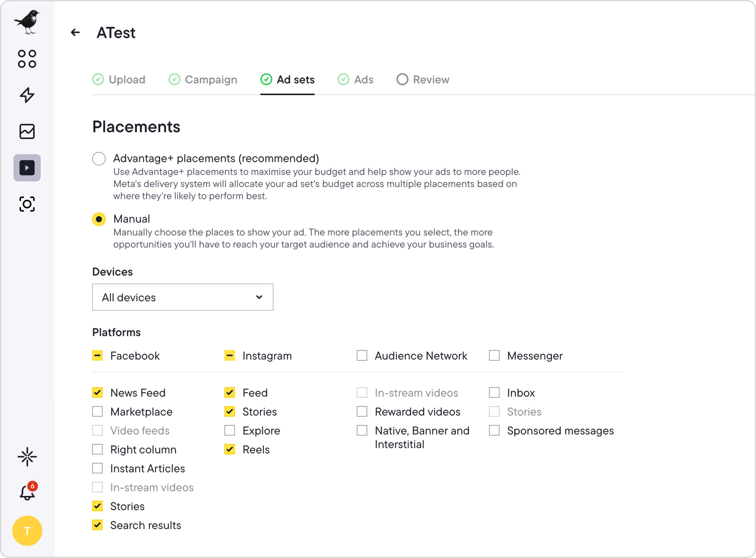Go to the Campaign tab
The height and width of the screenshot is (558, 756).
click(203, 80)
